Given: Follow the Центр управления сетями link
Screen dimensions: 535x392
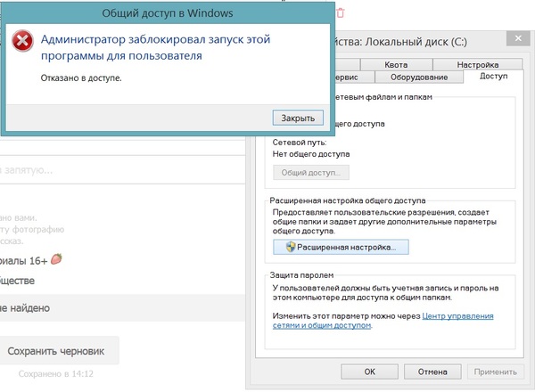Looking at the screenshot, I should (x=458, y=315).
